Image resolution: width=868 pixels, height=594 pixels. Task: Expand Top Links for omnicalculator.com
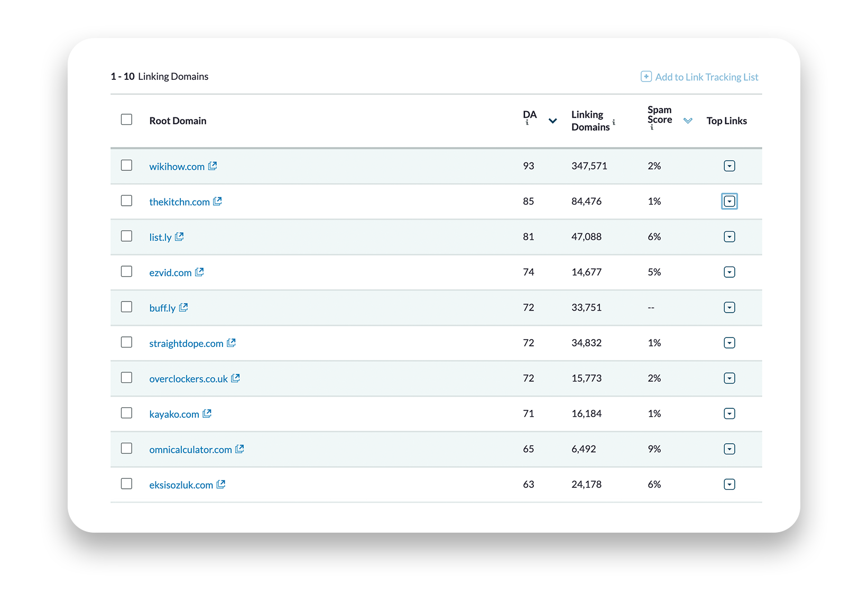730,449
